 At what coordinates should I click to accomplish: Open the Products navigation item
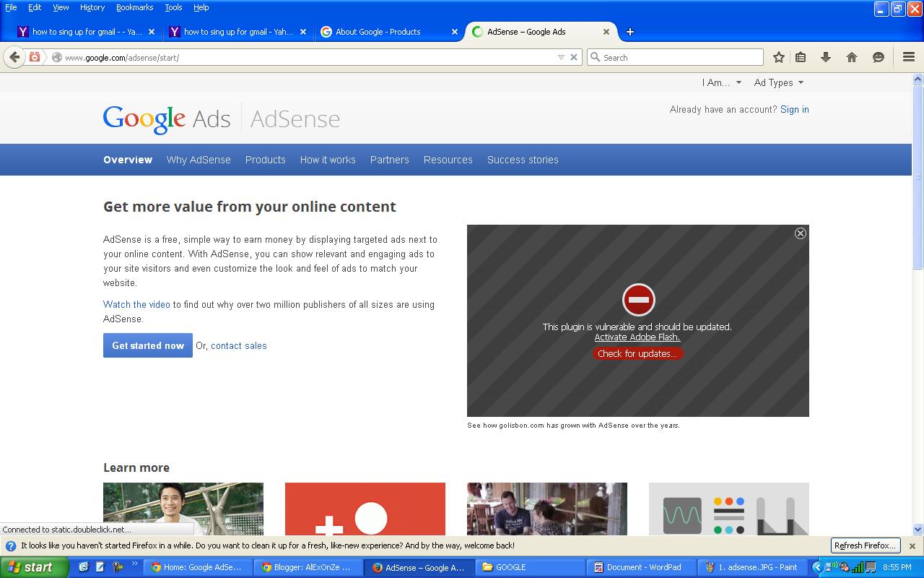[266, 160]
